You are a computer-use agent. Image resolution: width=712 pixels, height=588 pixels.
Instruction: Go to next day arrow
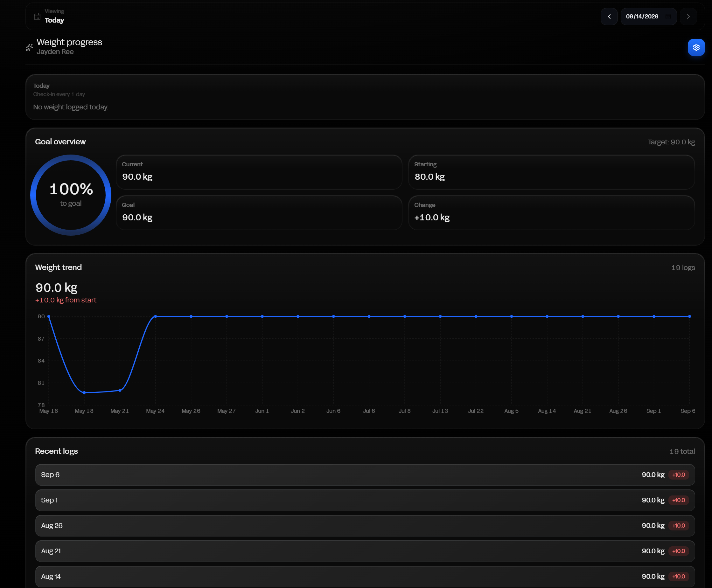click(x=688, y=17)
